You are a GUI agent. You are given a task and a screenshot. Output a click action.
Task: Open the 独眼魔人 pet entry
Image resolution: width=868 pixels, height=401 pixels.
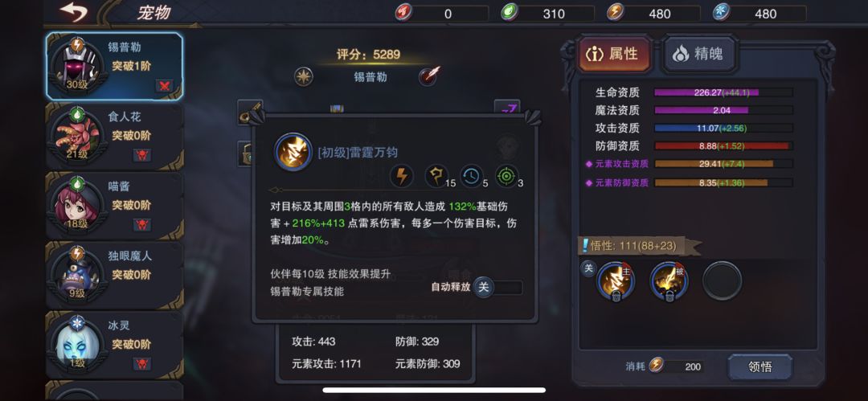pos(114,275)
